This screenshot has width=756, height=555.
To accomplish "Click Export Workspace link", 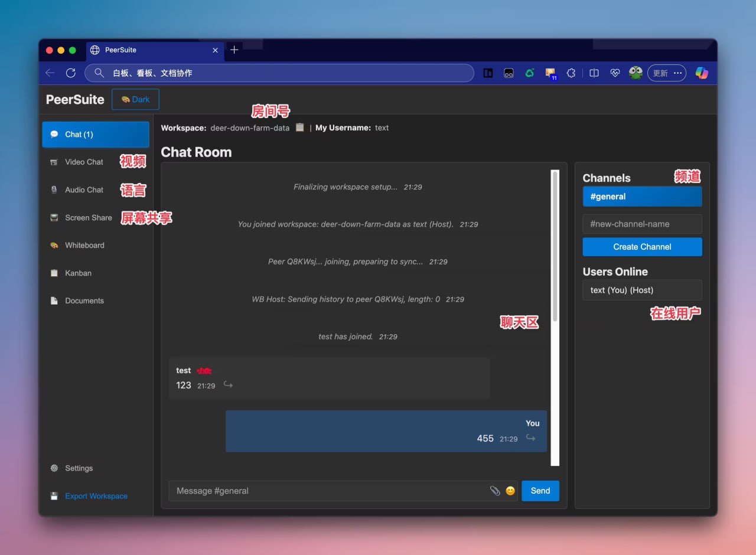I will [96, 496].
